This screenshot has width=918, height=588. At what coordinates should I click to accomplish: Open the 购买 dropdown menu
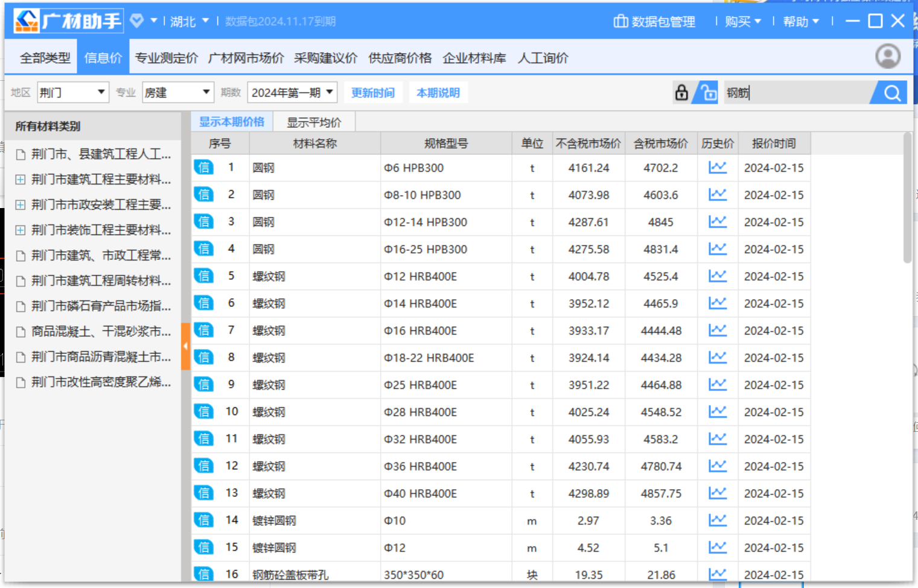click(742, 21)
